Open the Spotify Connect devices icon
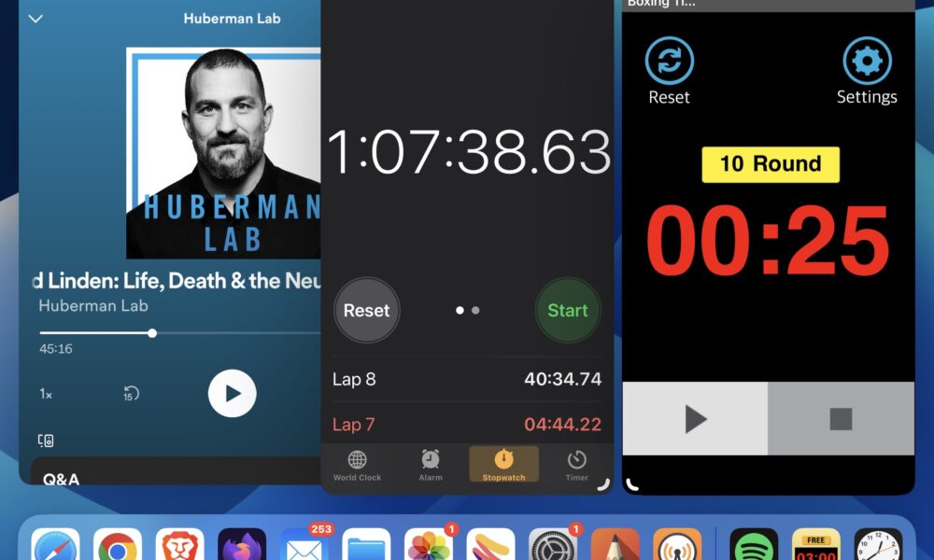The image size is (934, 560). [46, 441]
